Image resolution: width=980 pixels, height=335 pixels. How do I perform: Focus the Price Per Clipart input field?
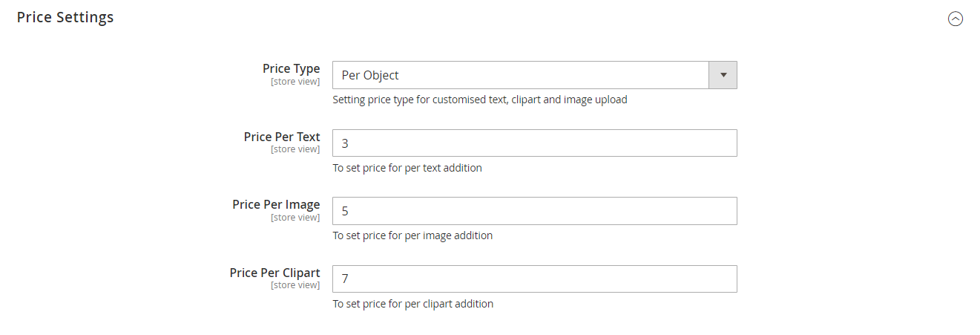pyautogui.click(x=534, y=279)
